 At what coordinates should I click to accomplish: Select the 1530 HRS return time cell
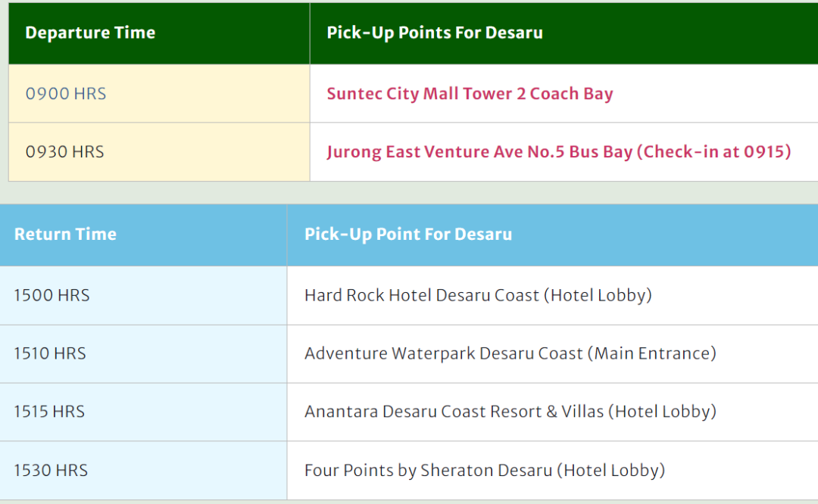[143, 471]
